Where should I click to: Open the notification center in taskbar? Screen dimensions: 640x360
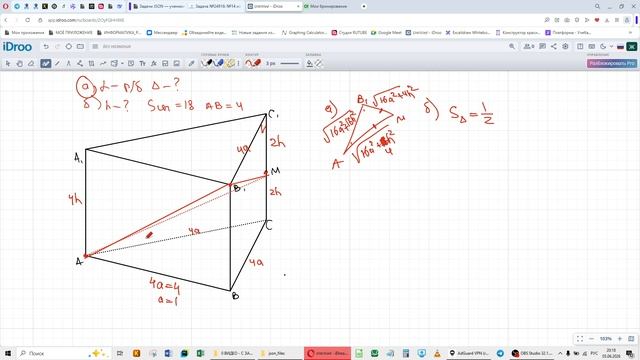pyautogui.click(x=630, y=353)
